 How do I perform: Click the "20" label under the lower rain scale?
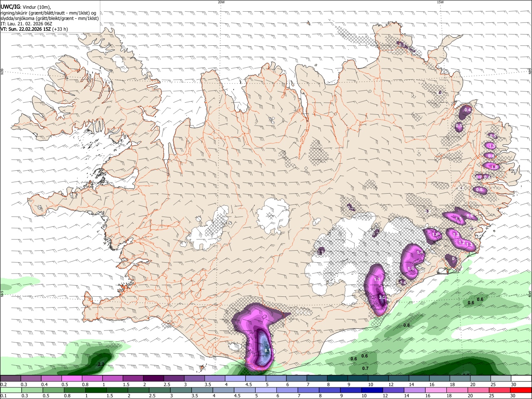tap(470, 396)
